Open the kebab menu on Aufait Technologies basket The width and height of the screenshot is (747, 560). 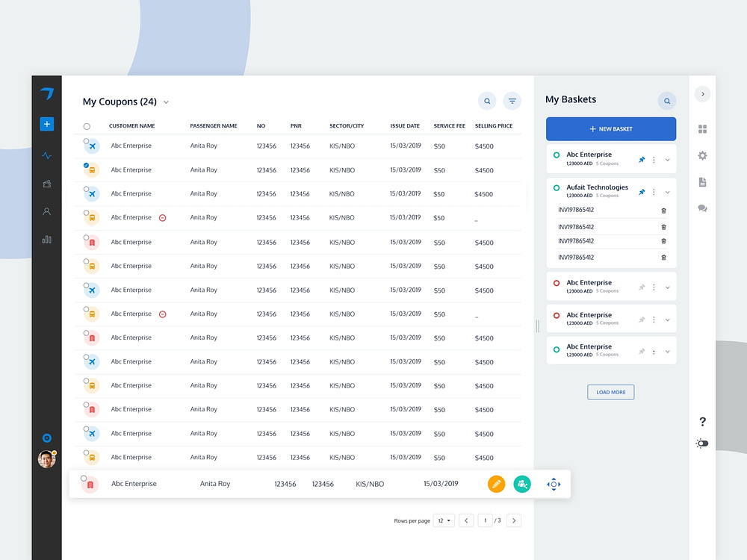[654, 191]
